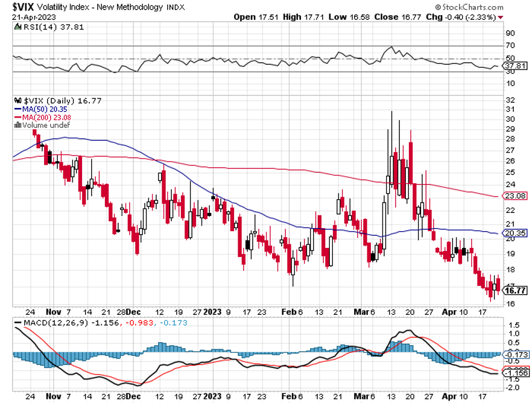Click the black MACD legend line marker
The height and width of the screenshot is (403, 532).
click(x=18, y=323)
